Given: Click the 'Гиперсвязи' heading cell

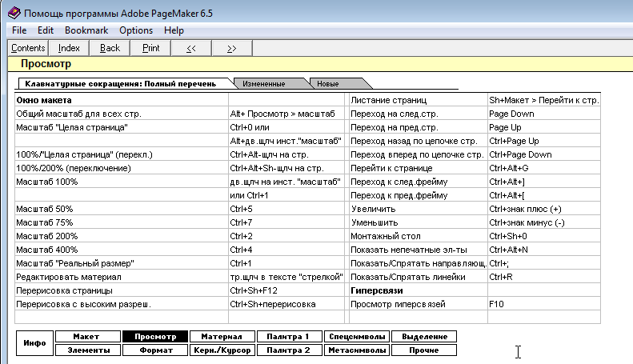Looking at the screenshot, I should [x=419, y=290].
